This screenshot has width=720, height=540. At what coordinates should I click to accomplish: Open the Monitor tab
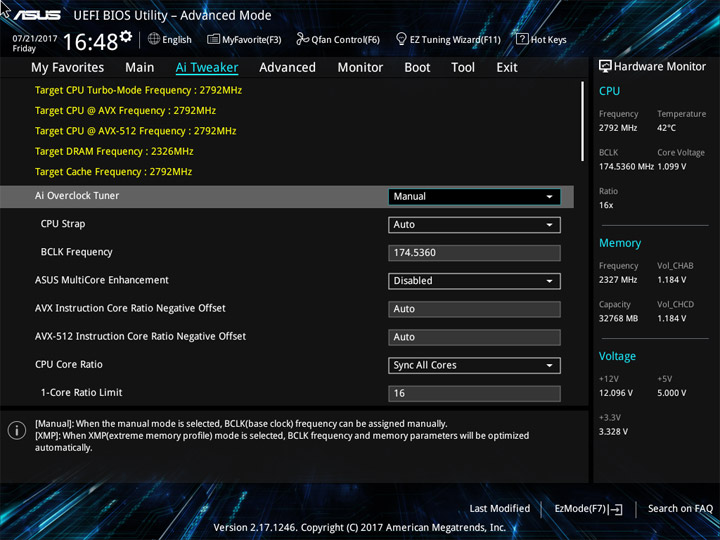click(x=360, y=68)
